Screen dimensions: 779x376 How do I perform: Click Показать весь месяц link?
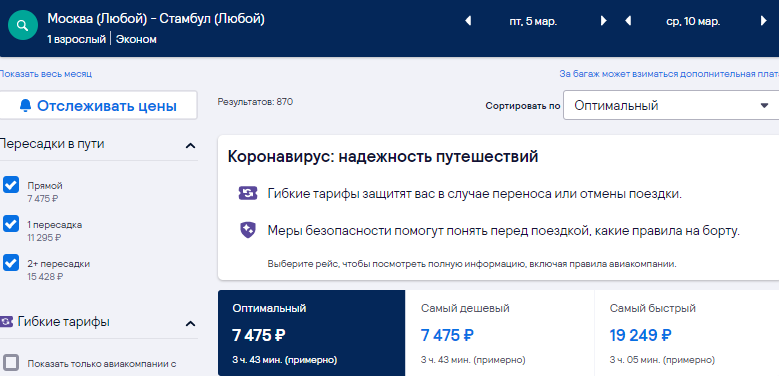point(45,74)
